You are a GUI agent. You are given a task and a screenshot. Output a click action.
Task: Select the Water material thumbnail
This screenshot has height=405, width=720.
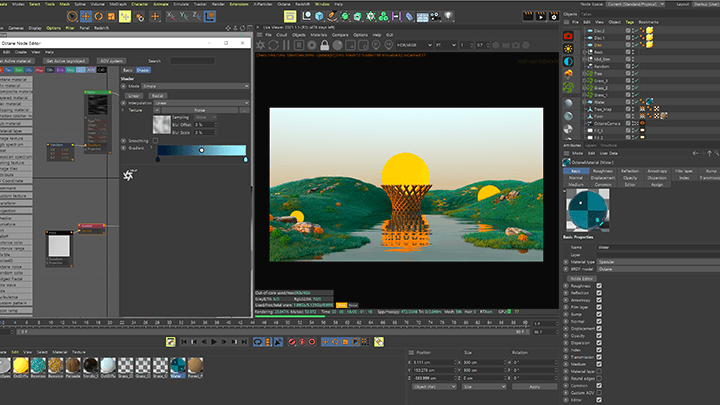pyautogui.click(x=178, y=366)
